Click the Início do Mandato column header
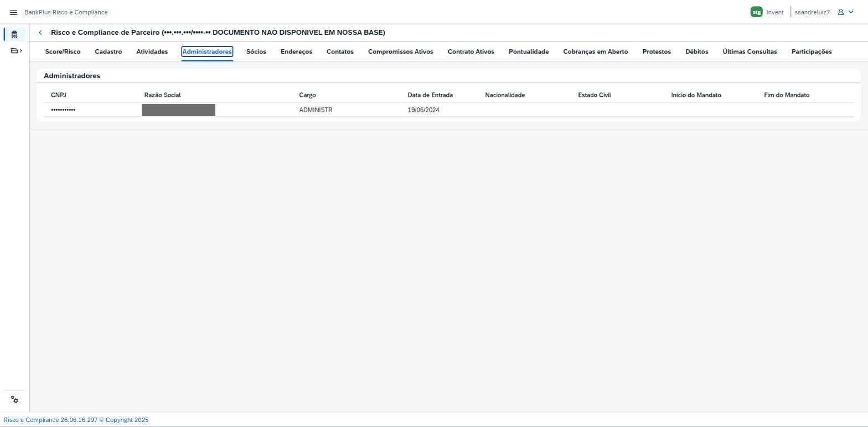Image resolution: width=868 pixels, height=427 pixels. click(696, 95)
